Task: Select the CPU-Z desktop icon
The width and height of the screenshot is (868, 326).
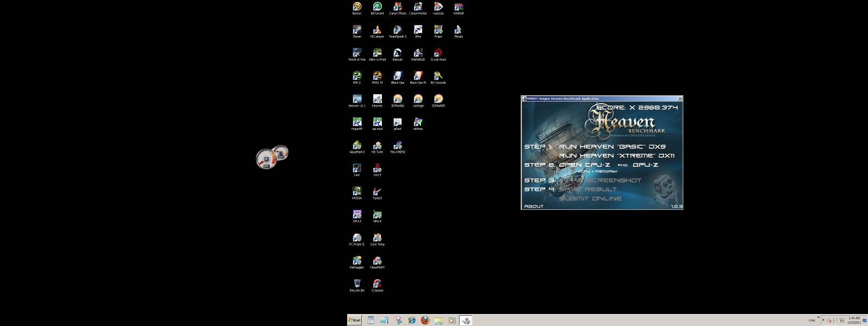Action: pyautogui.click(x=357, y=216)
